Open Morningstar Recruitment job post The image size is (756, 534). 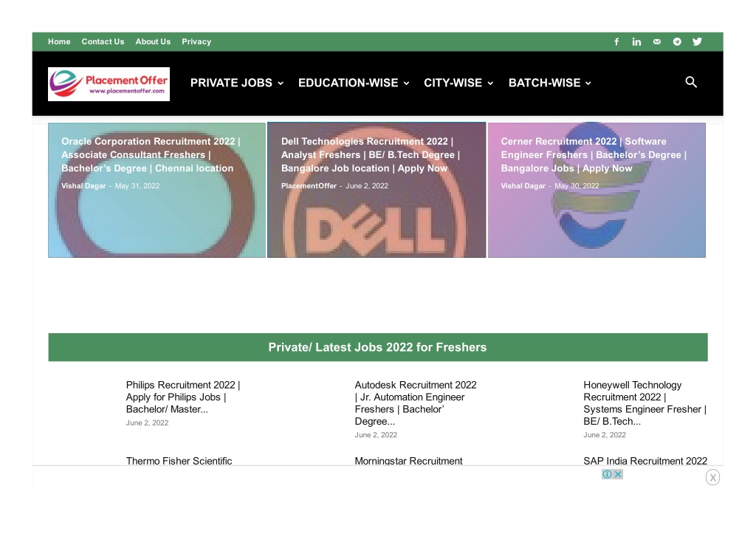tap(408, 461)
